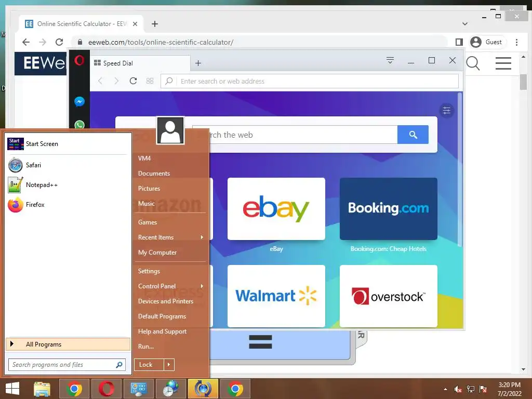Click the Guest profile button in Chrome

pos(487,42)
